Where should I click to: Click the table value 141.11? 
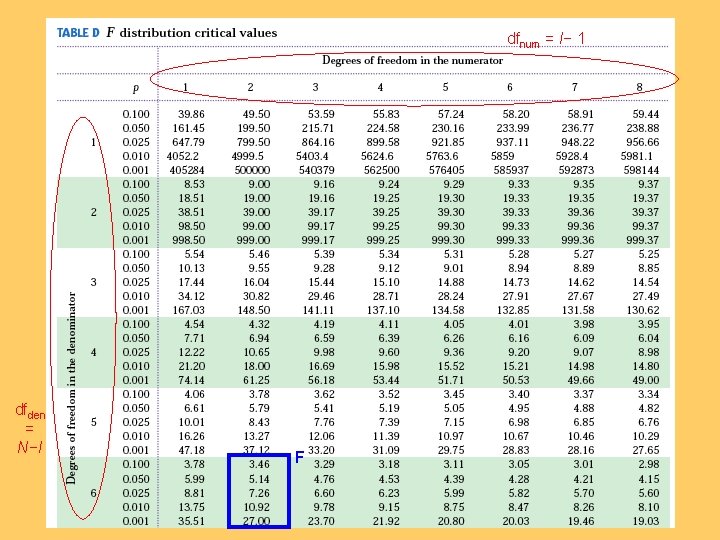tap(318, 310)
